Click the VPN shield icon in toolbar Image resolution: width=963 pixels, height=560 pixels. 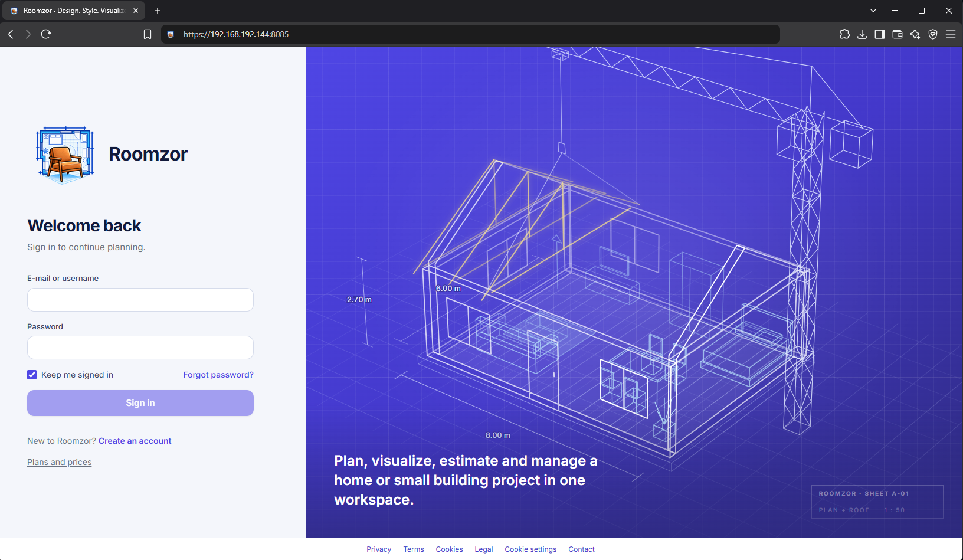click(x=933, y=34)
